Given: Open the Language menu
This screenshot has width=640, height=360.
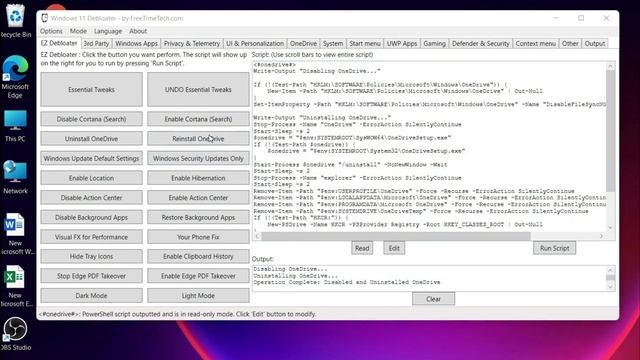Looking at the screenshot, I should [x=108, y=31].
